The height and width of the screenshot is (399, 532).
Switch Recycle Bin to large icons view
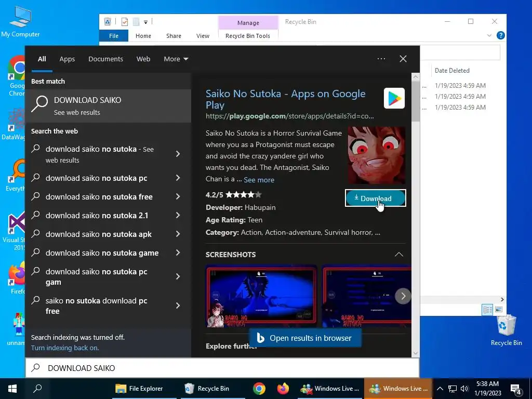(x=498, y=310)
